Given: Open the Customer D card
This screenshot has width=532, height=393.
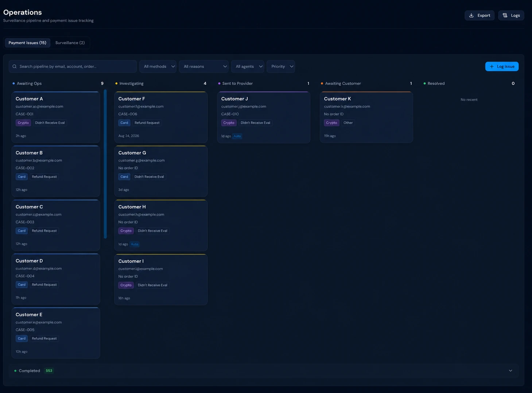Looking at the screenshot, I should (56, 279).
